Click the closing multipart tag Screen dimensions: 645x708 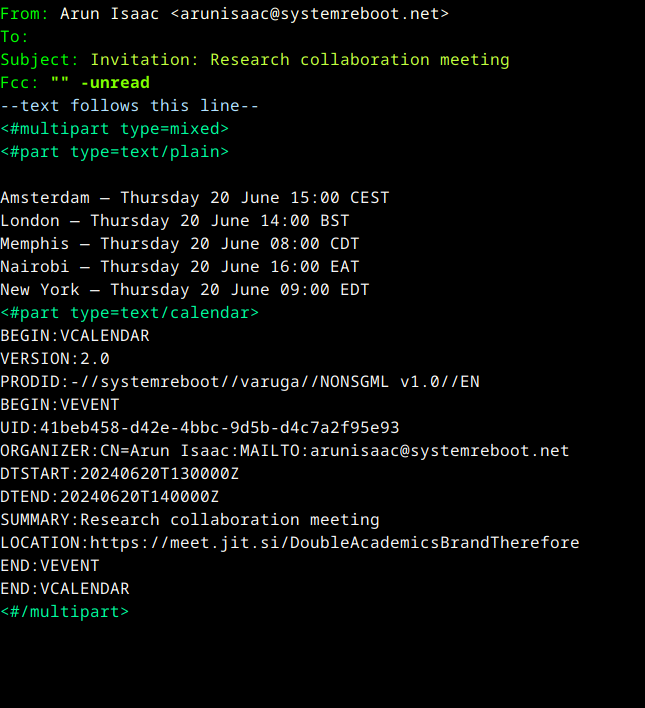pos(65,611)
